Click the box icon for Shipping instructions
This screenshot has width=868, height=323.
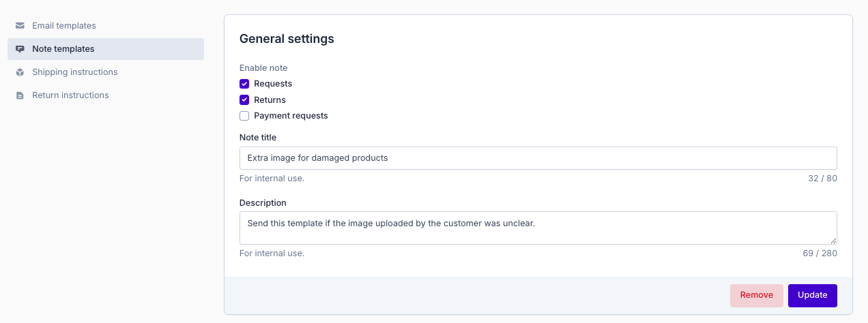click(x=20, y=72)
